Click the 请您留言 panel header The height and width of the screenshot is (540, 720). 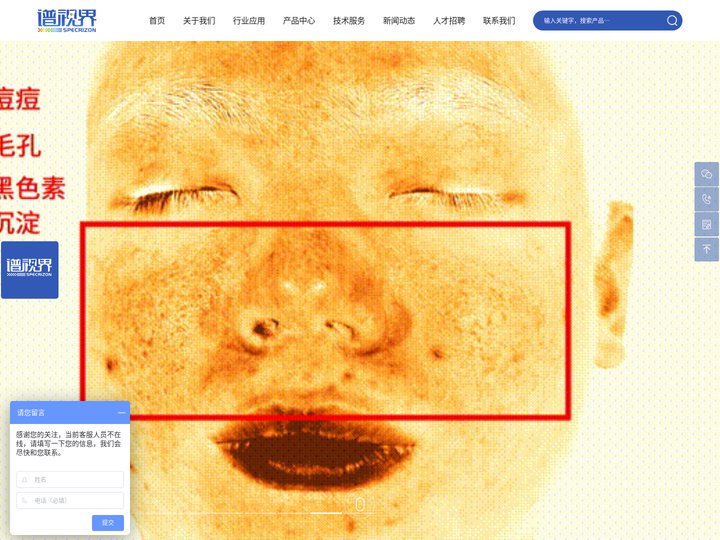(x=70, y=413)
